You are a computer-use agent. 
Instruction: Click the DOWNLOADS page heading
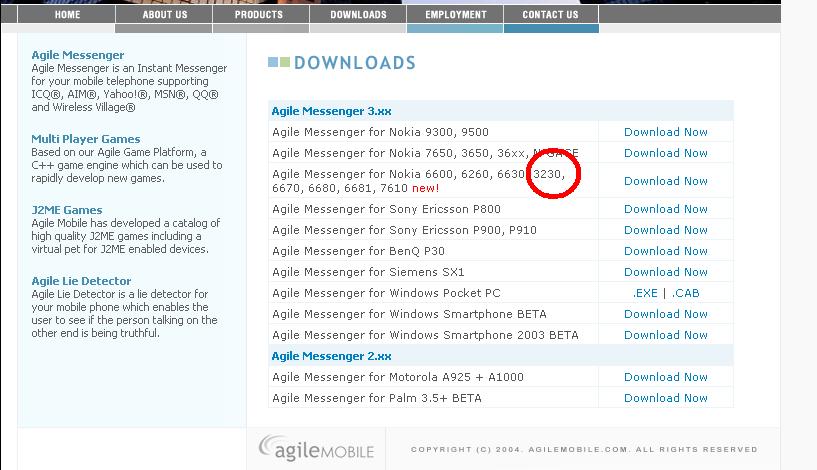(354, 63)
